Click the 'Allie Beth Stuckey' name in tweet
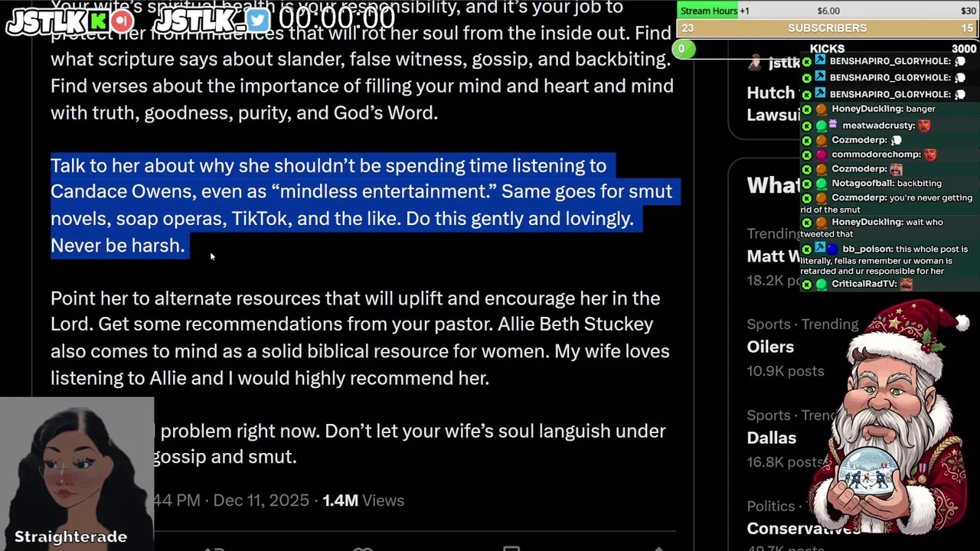Viewport: 980px width, 551px height. tap(576, 324)
